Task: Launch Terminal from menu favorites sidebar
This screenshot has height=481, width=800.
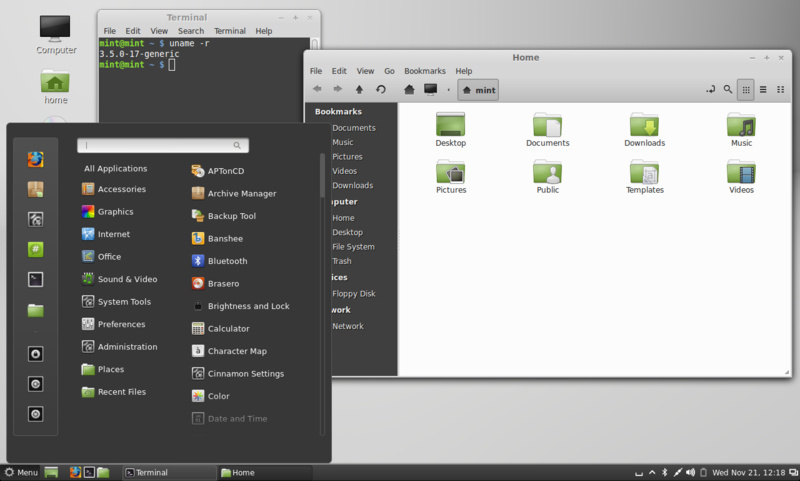Action: tap(35, 279)
